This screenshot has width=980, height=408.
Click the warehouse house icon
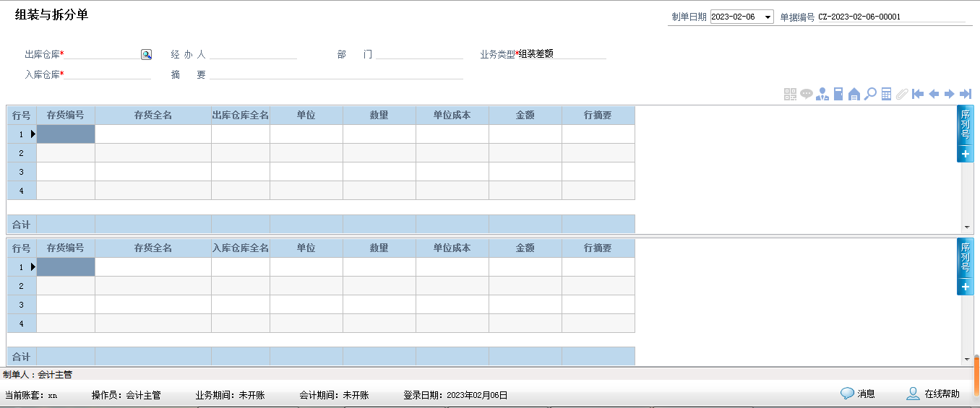[854, 94]
